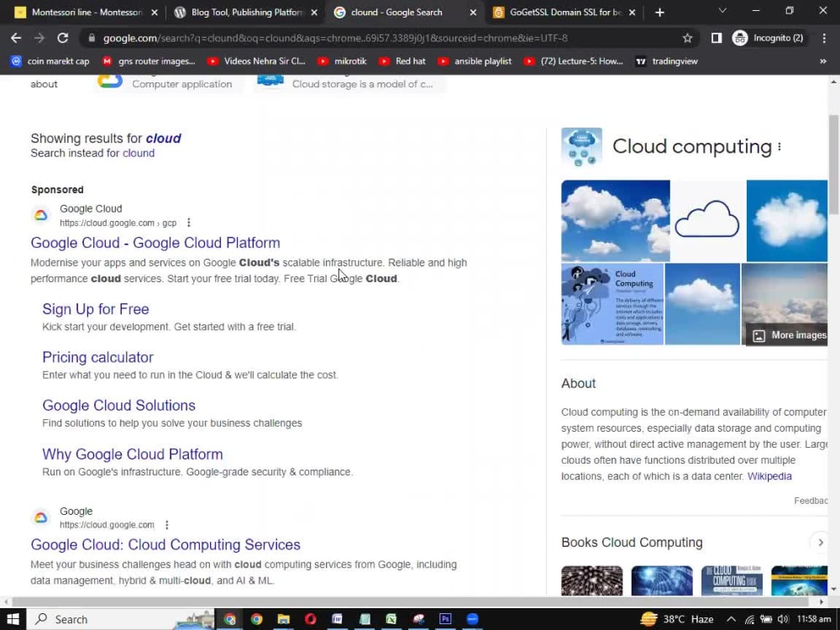Close the Montessori line tab
The height and width of the screenshot is (630, 840).
(155, 13)
